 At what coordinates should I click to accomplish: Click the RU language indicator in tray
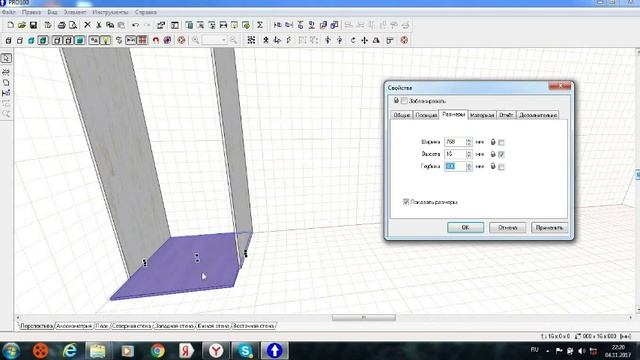click(x=534, y=350)
